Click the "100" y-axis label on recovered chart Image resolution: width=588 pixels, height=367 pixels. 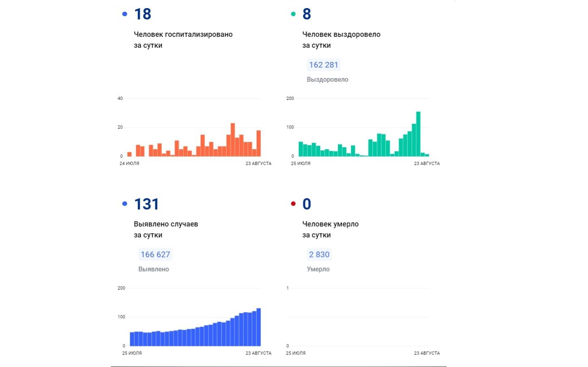pyautogui.click(x=290, y=127)
